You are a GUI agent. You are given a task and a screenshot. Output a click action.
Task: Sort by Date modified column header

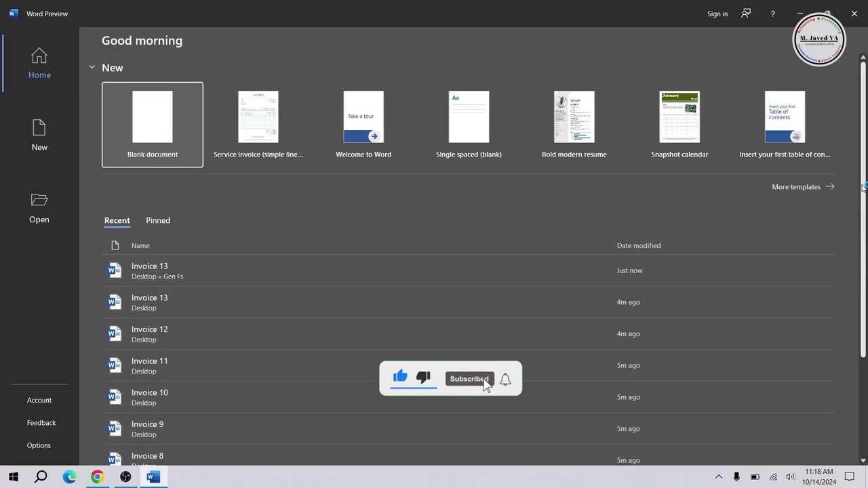(639, 245)
